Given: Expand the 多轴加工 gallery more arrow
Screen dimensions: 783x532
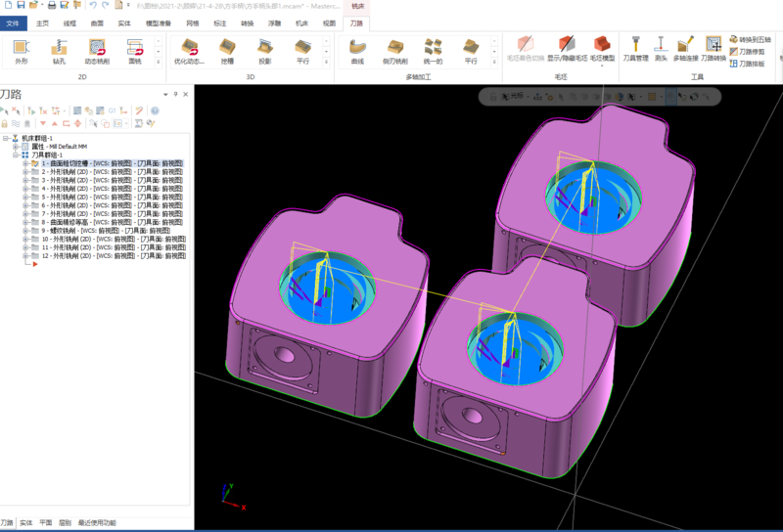Looking at the screenshot, I should tap(494, 63).
